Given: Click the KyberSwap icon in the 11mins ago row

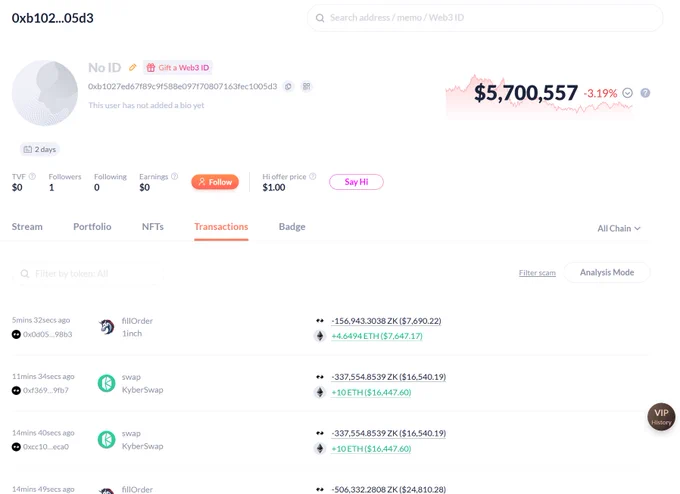Looking at the screenshot, I should point(106,383).
